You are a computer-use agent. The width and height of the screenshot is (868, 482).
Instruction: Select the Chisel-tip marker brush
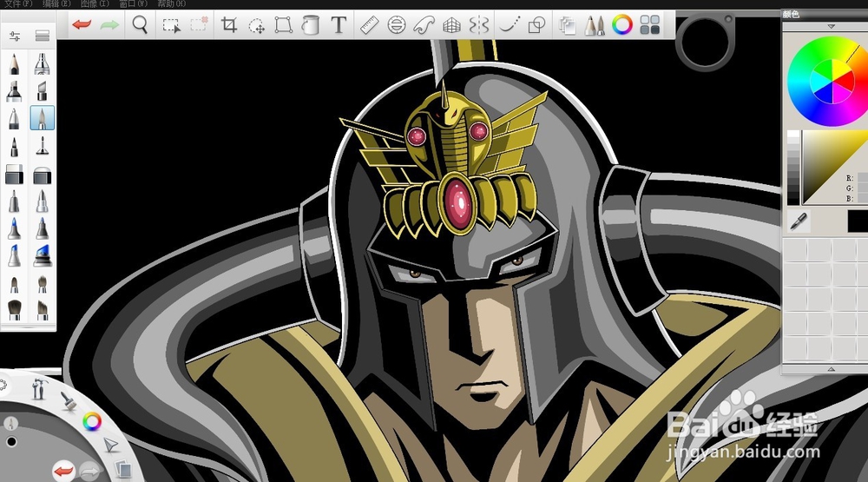[42, 91]
